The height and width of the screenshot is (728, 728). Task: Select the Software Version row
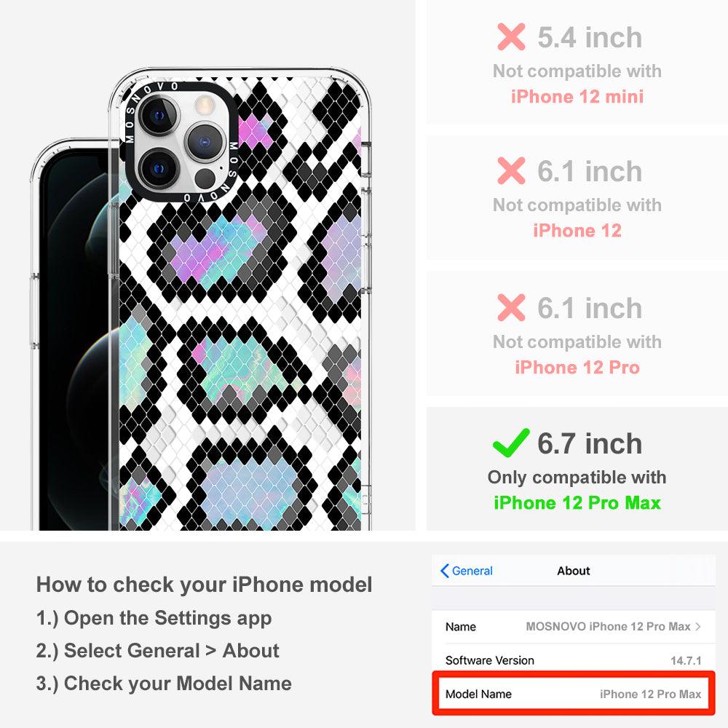coord(573,660)
